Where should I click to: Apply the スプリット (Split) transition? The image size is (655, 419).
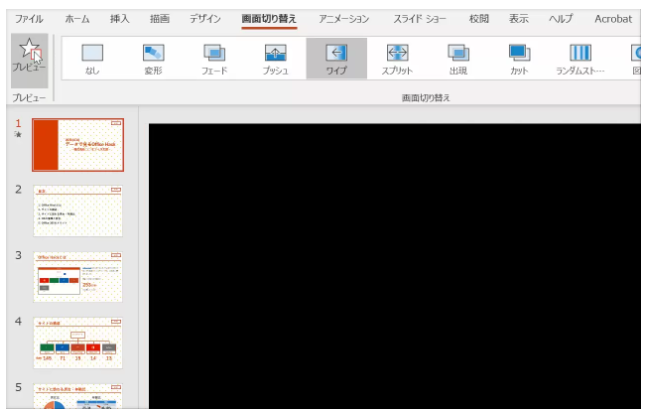397,59
